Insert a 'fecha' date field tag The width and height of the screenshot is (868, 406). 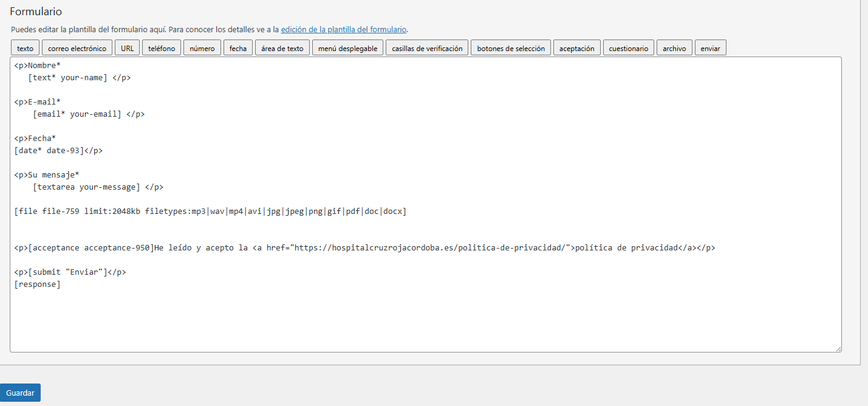pos(238,48)
